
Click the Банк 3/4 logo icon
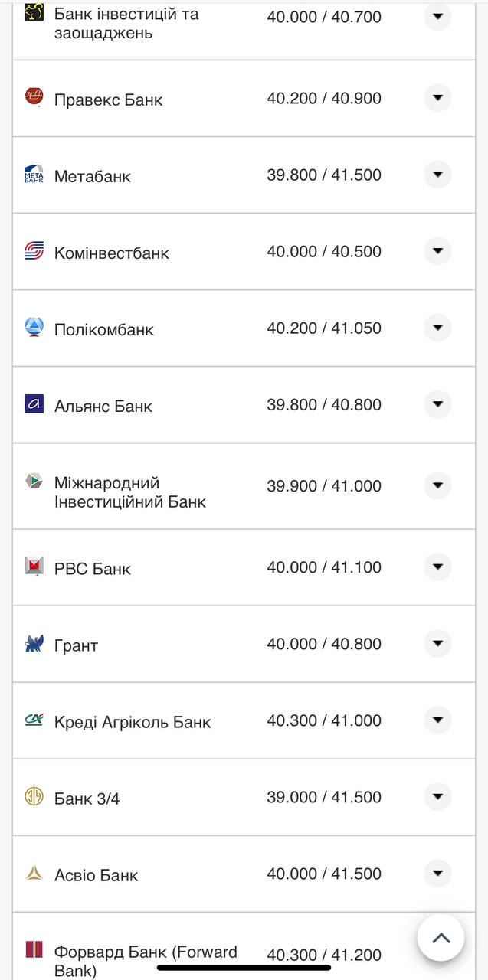(34, 797)
